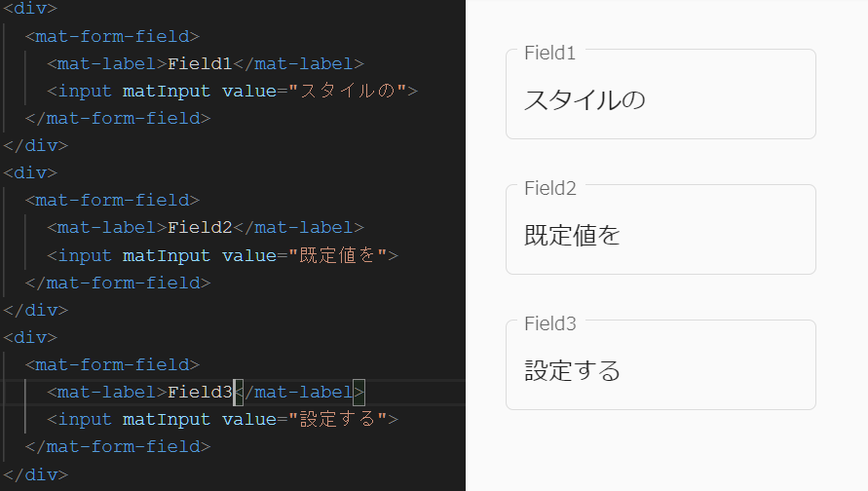This screenshot has width=868, height=491.
Task: Click the opening <mat-form-field> tag above Field2 line
Action: [x=112, y=201]
